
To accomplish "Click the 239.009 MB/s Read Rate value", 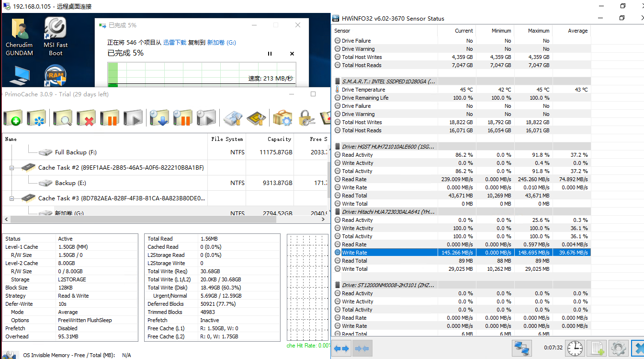I will [x=457, y=179].
